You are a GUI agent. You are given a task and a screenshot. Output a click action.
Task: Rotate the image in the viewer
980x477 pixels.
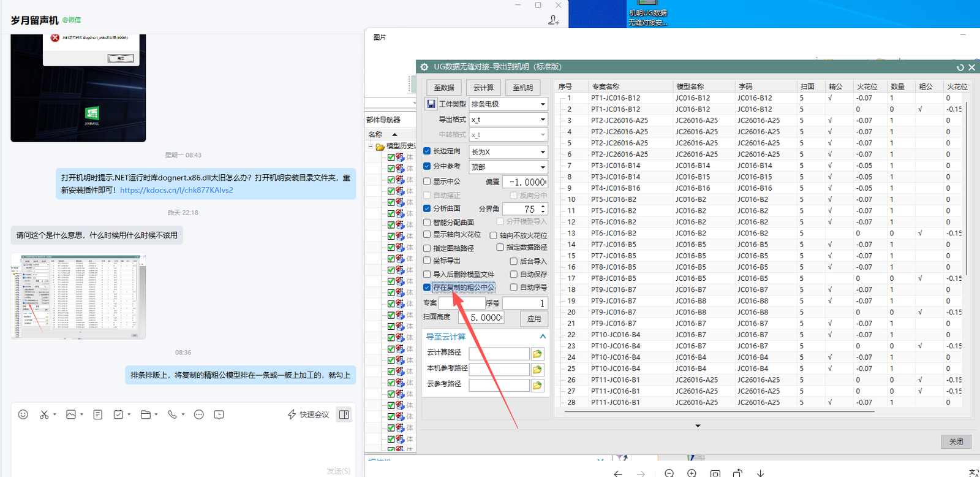tap(737, 473)
